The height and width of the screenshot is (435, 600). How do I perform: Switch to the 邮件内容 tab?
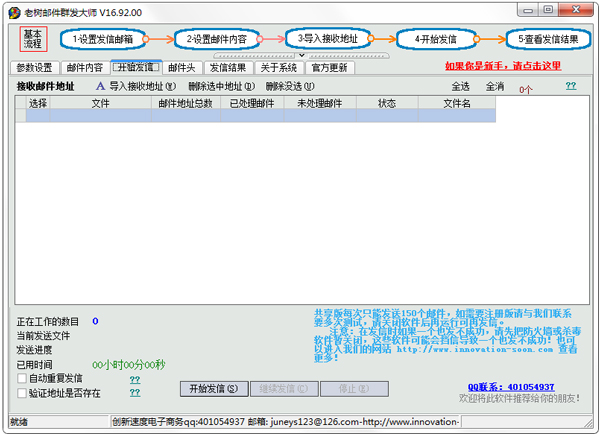[x=84, y=68]
